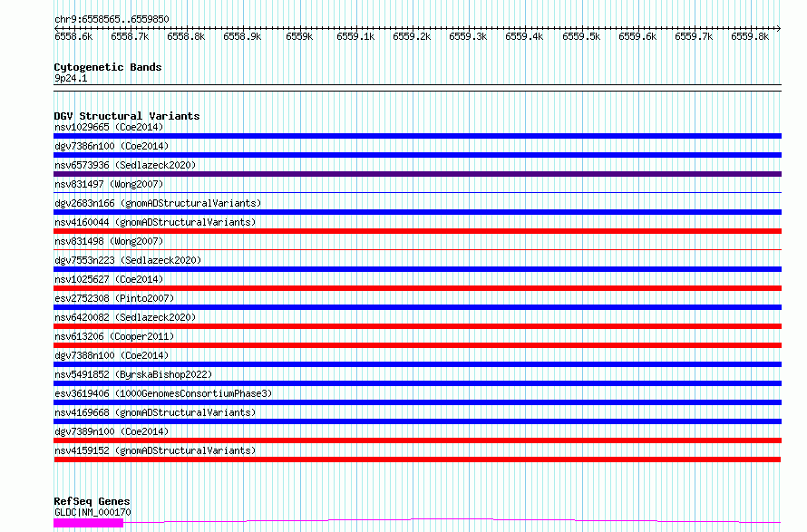Select the 6558.6k ruler tick label
This screenshot has width=807, height=532.
pyautogui.click(x=73, y=36)
